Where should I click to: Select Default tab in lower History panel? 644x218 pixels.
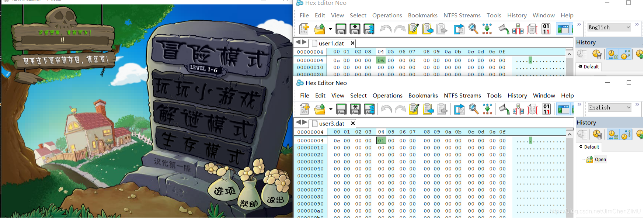tap(589, 147)
